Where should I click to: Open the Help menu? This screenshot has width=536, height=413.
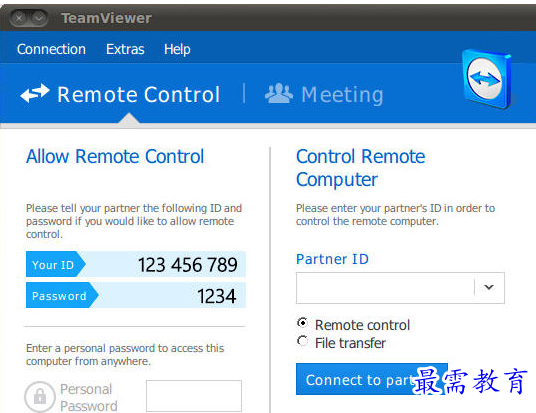[177, 50]
